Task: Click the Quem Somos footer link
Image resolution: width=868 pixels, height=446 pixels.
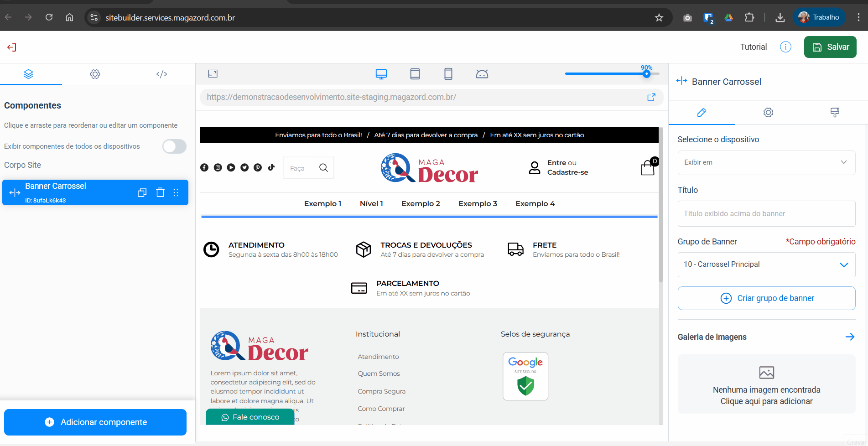Action: click(379, 373)
